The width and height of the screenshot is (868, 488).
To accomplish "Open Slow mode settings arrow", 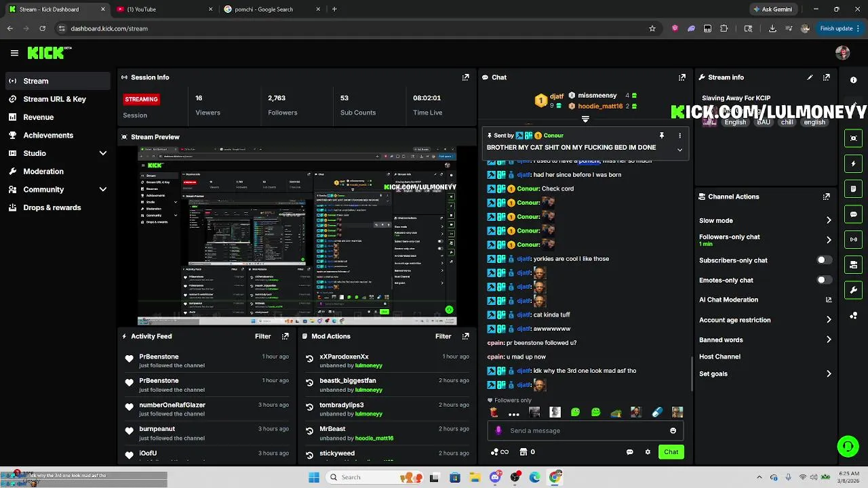I will [829, 220].
